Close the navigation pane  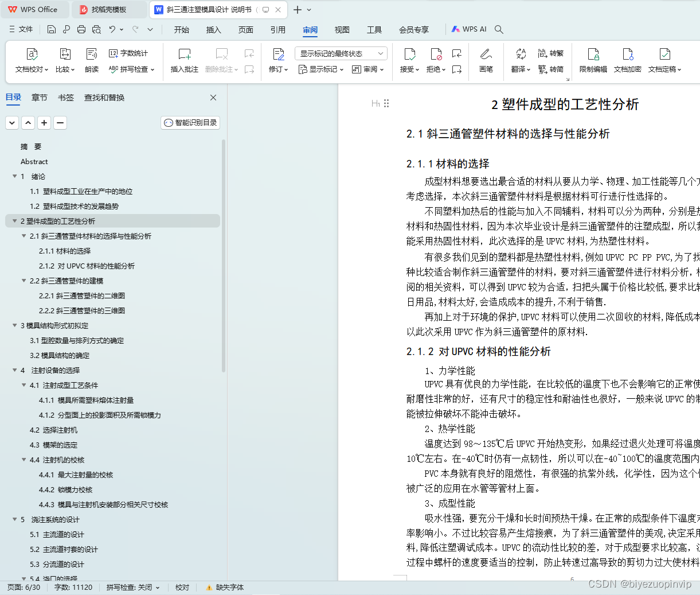[213, 98]
